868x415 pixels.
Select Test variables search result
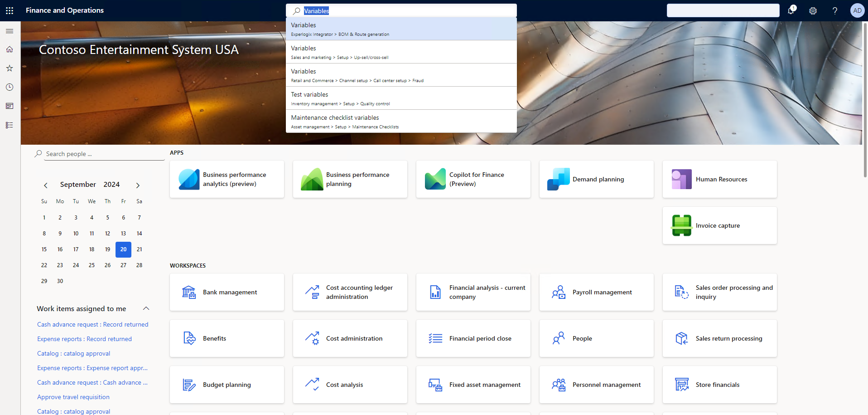click(x=401, y=98)
